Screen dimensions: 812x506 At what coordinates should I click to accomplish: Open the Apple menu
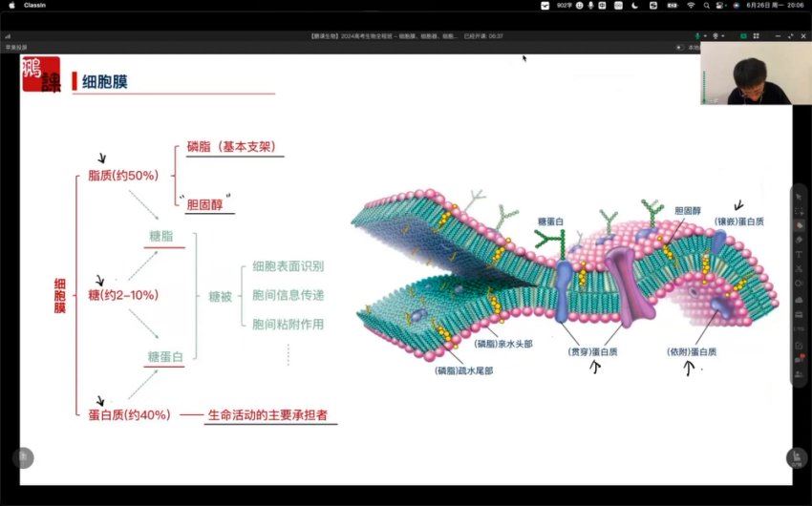(11, 5)
